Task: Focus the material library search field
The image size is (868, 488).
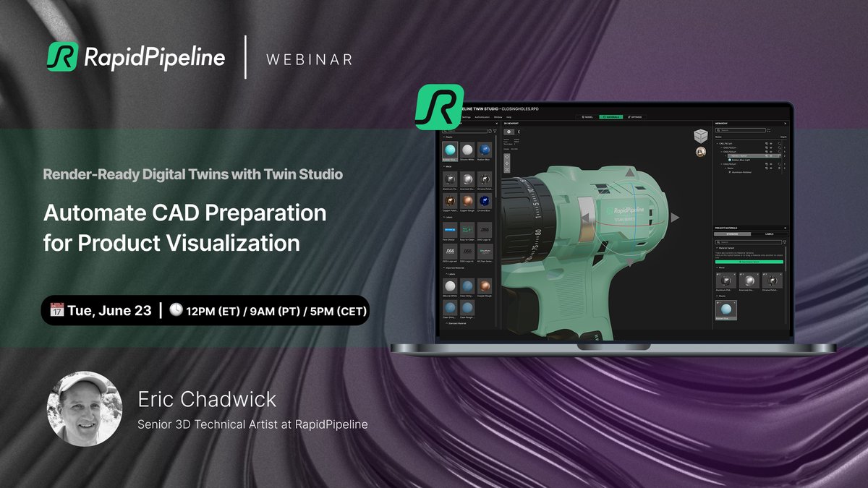Action: point(464,131)
